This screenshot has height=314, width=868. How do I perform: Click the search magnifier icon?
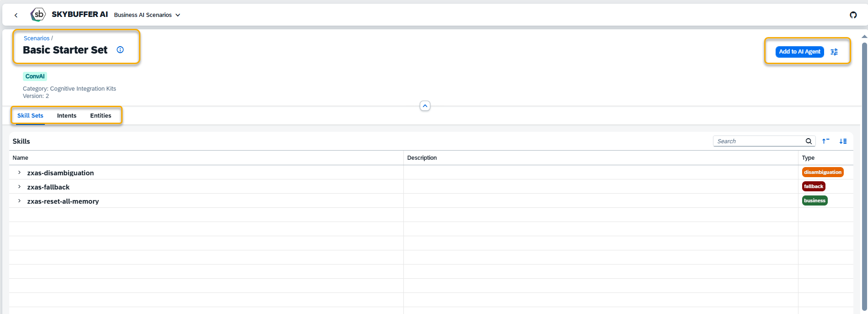[x=809, y=141]
